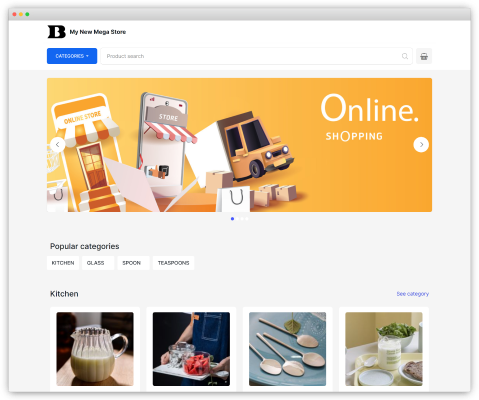Choose the Teaspoons category tag

click(x=173, y=263)
